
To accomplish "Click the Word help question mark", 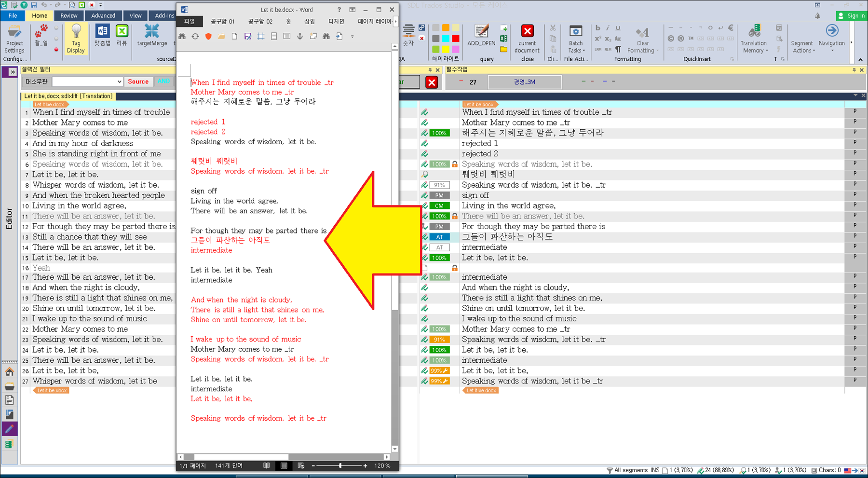I will (339, 10).
